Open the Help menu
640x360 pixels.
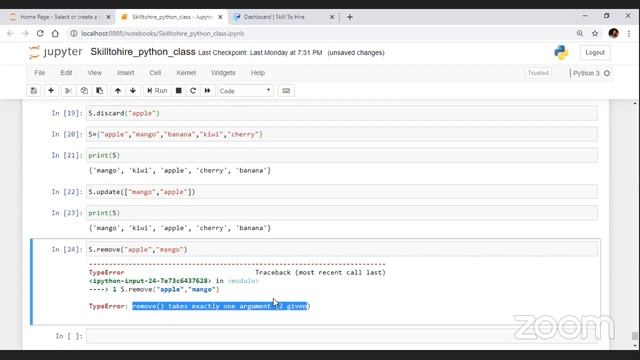point(258,73)
